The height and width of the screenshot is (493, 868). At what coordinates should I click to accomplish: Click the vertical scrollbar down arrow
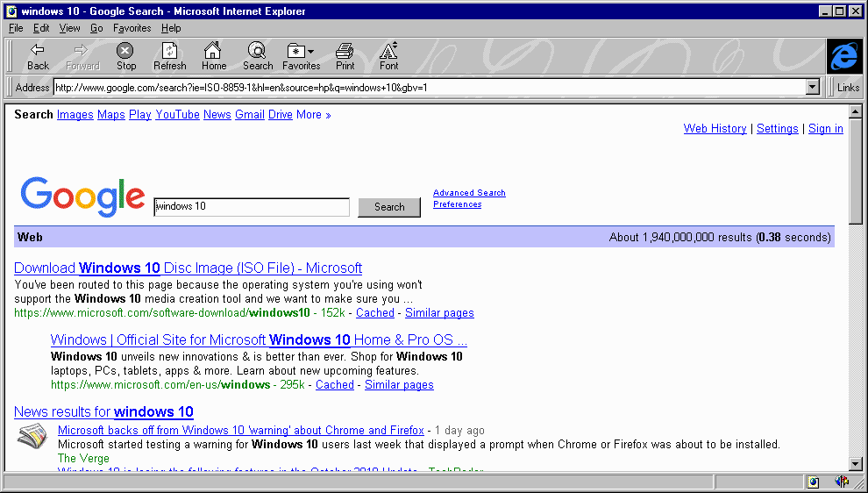click(855, 464)
